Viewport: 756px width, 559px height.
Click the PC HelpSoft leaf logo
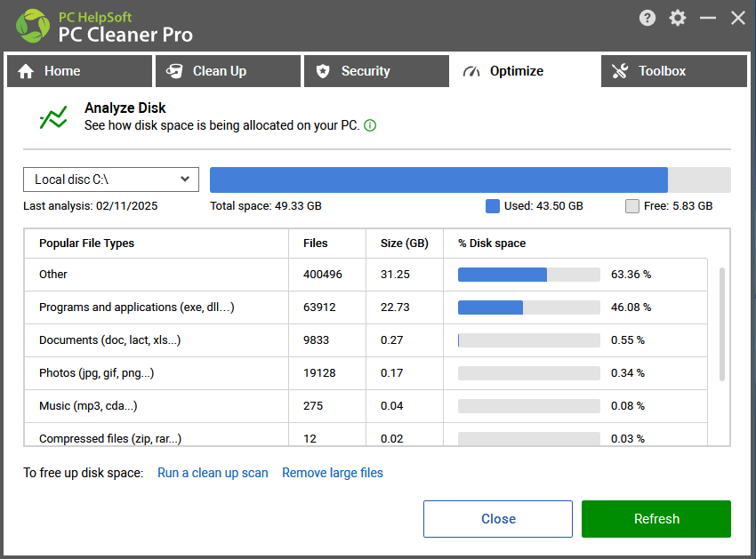(33, 26)
